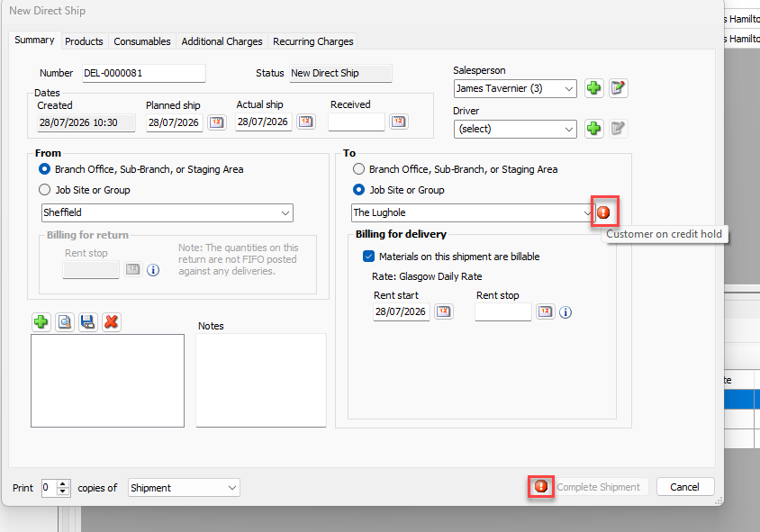Preview the selected attachment

pos(65,322)
